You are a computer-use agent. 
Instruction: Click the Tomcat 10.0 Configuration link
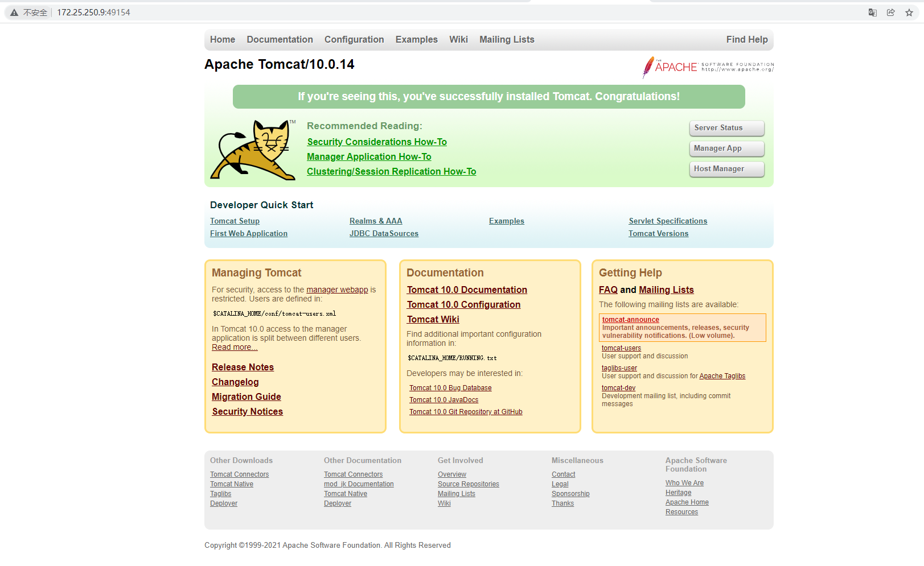coord(463,305)
